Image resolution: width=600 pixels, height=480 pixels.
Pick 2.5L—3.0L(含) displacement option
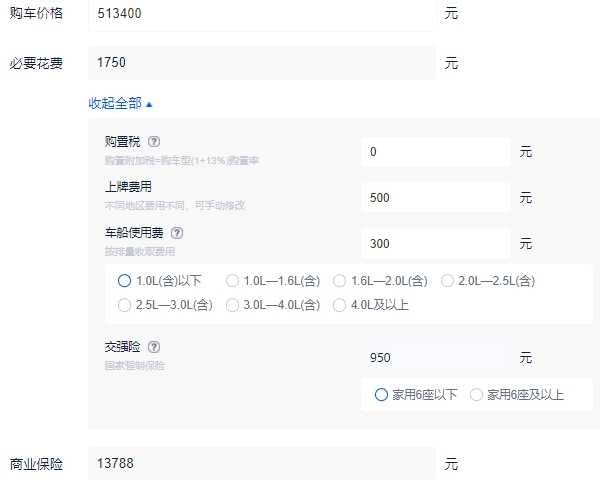(x=125, y=305)
